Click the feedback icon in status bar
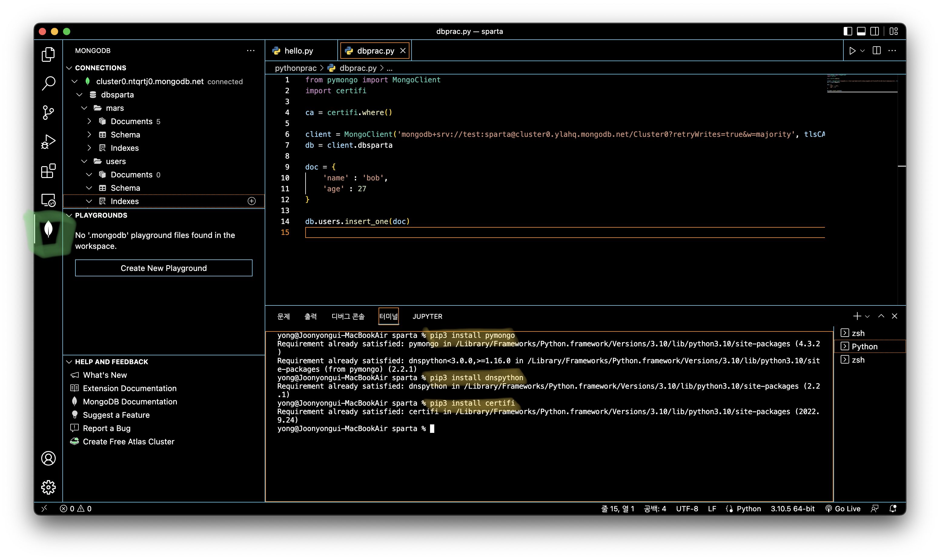This screenshot has width=940, height=560. tap(875, 508)
